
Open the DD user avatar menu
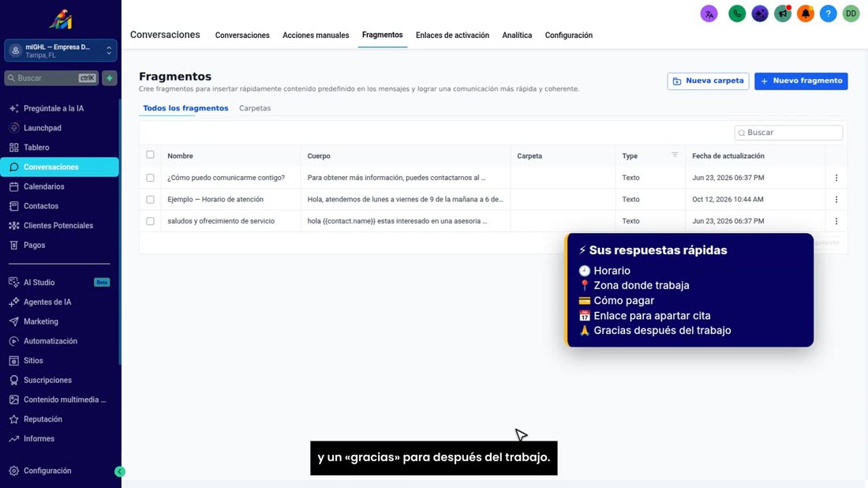[851, 14]
